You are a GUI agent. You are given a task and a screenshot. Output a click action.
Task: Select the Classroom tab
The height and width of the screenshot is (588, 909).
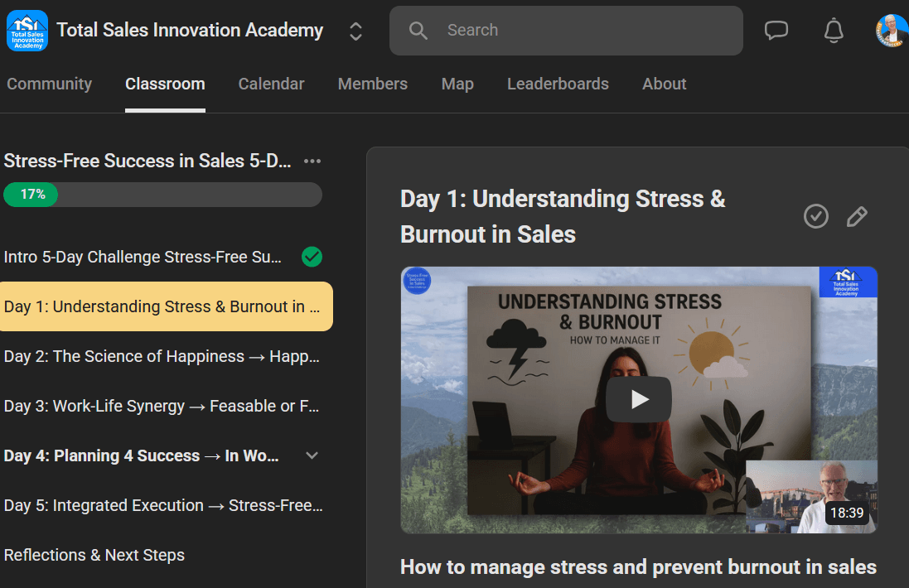point(165,84)
